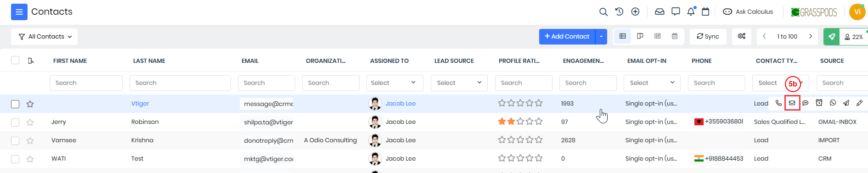The height and width of the screenshot is (173, 868).
Task: Click the GMAIL-INBOX source cell
Action: pos(837,122)
